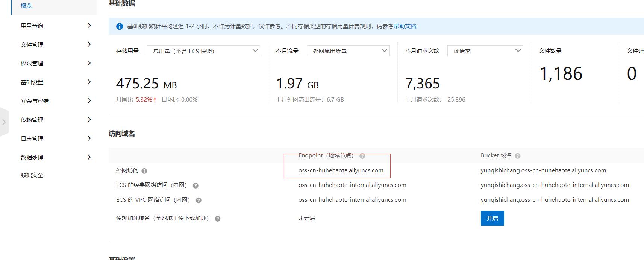Click the sidebar collapse handle arrow
644x260 pixels.
(x=4, y=122)
